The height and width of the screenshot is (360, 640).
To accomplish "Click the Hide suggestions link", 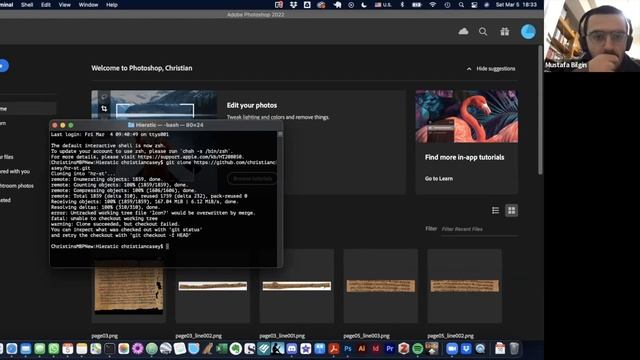I will click(496, 69).
